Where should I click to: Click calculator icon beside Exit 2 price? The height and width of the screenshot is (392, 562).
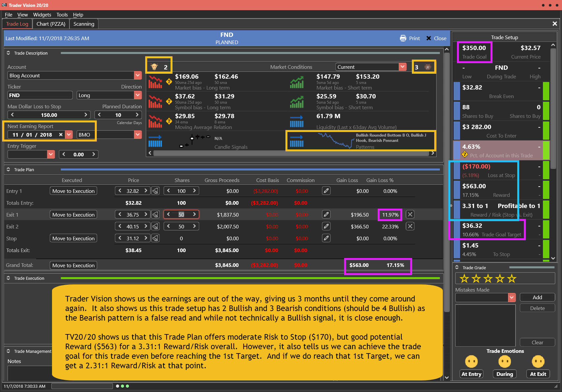click(x=155, y=226)
